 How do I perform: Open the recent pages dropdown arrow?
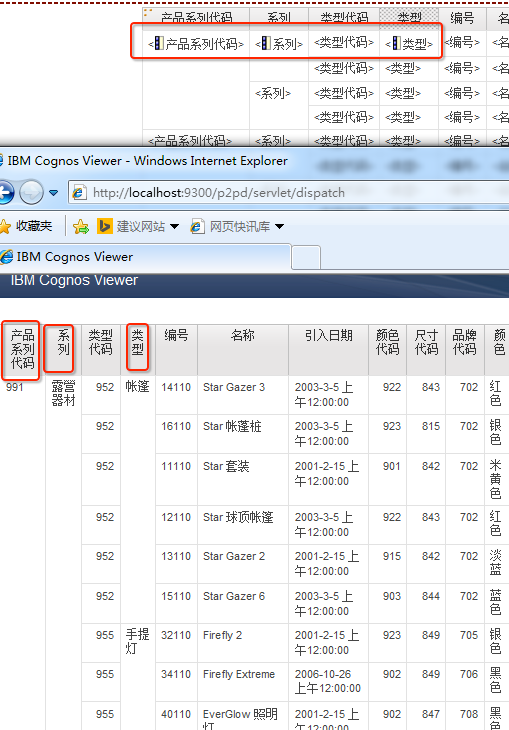[x=54, y=193]
